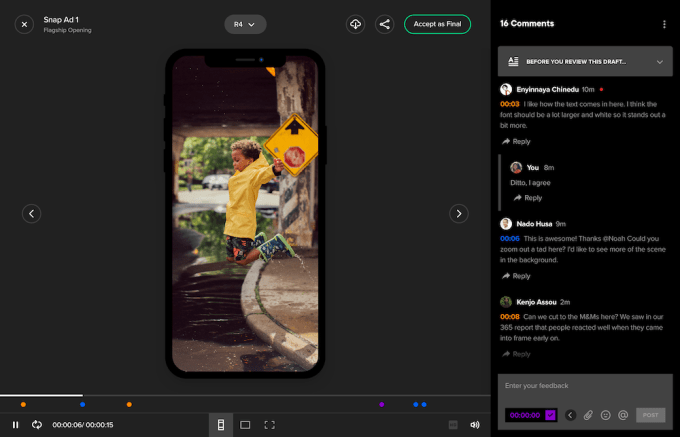Mute the audio with speaker icon
Screen dimensions: 680x437
click(475, 425)
